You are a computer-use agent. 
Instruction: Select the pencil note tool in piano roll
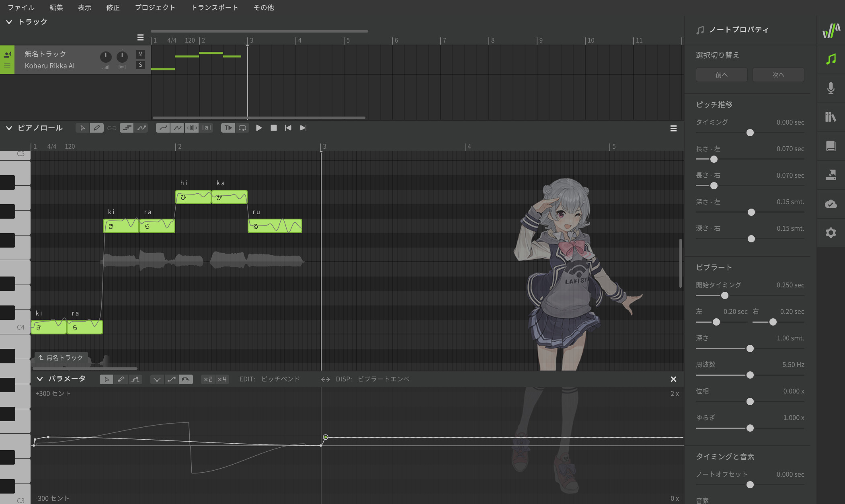click(x=97, y=128)
